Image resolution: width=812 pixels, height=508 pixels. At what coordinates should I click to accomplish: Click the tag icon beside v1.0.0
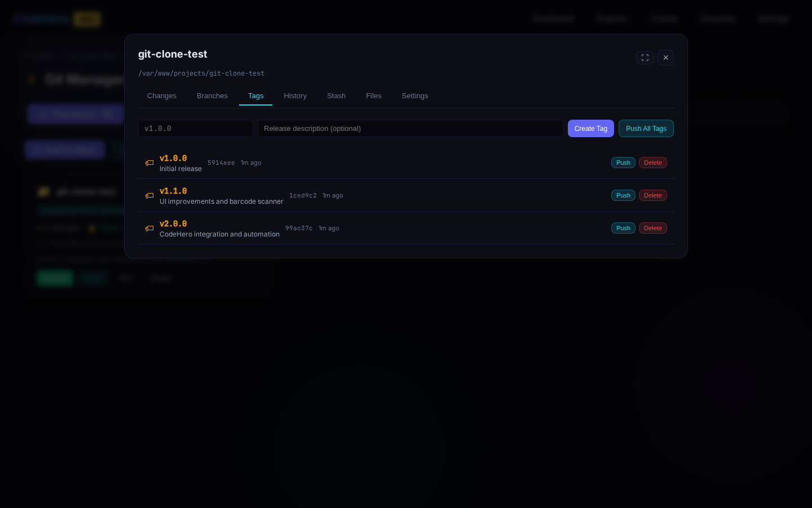point(149,163)
